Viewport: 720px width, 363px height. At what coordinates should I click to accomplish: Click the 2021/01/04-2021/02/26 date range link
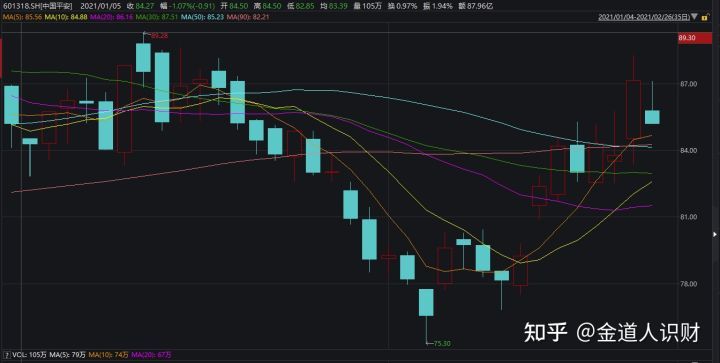644,17
